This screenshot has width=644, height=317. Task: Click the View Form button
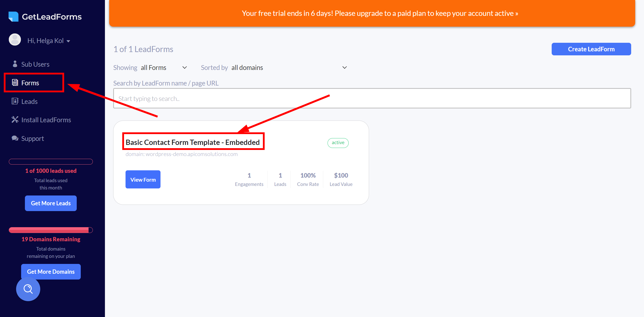[143, 179]
